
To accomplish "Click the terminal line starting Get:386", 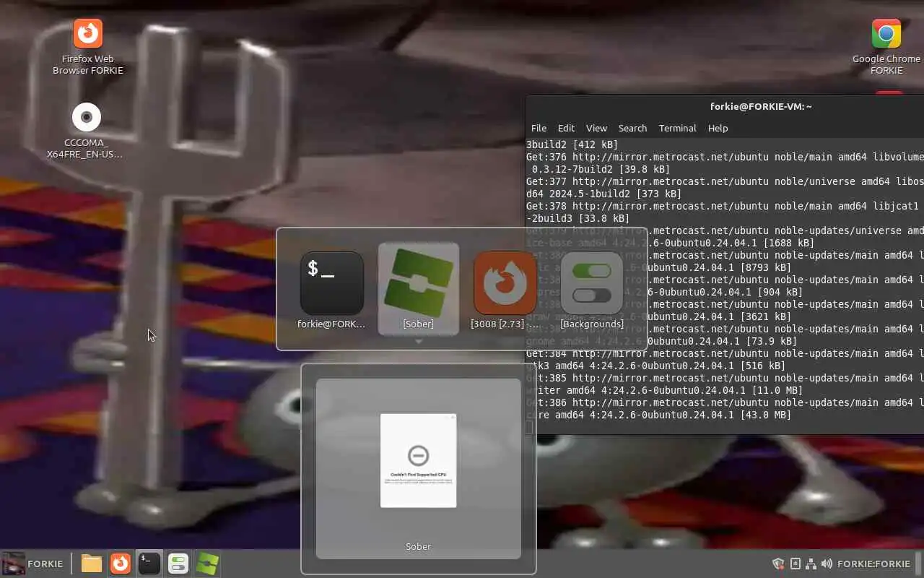I will point(725,402).
